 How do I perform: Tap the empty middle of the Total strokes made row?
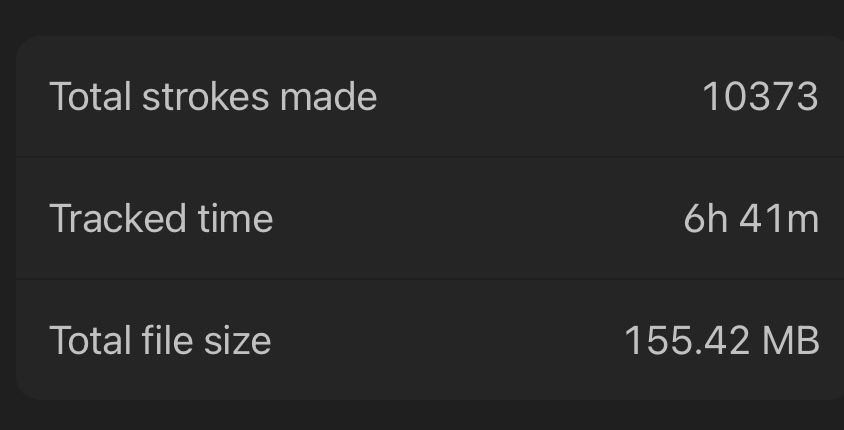tap(538, 97)
